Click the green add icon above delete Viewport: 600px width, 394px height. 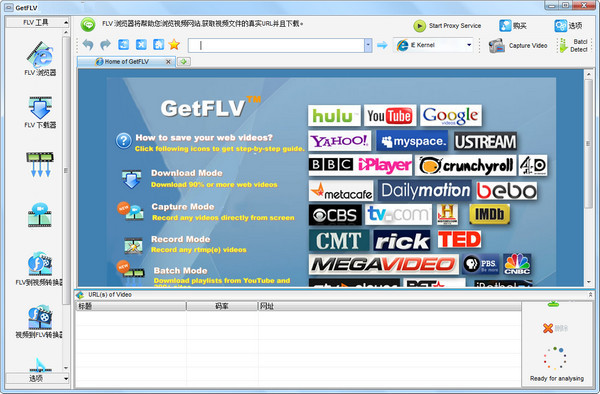[x=553, y=304]
